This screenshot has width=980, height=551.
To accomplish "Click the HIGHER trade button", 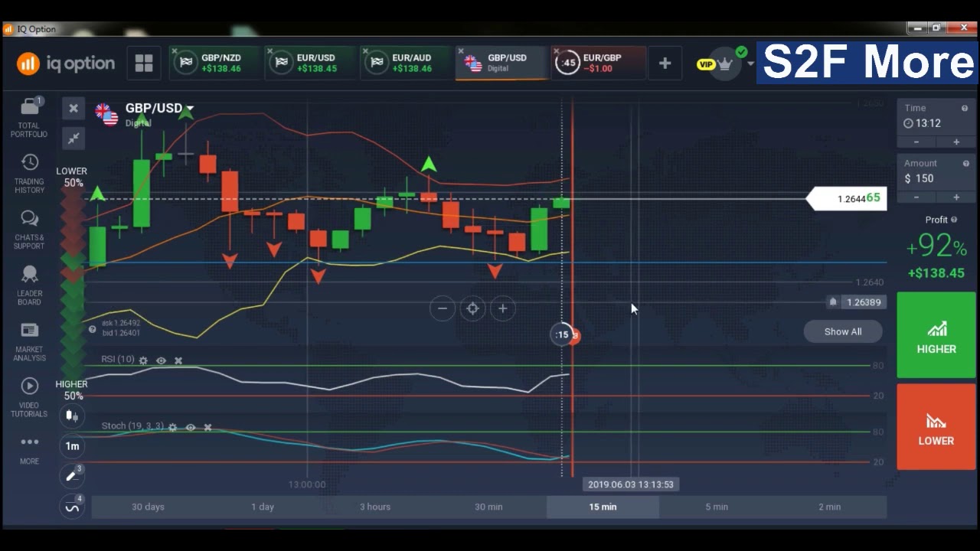I will click(936, 335).
